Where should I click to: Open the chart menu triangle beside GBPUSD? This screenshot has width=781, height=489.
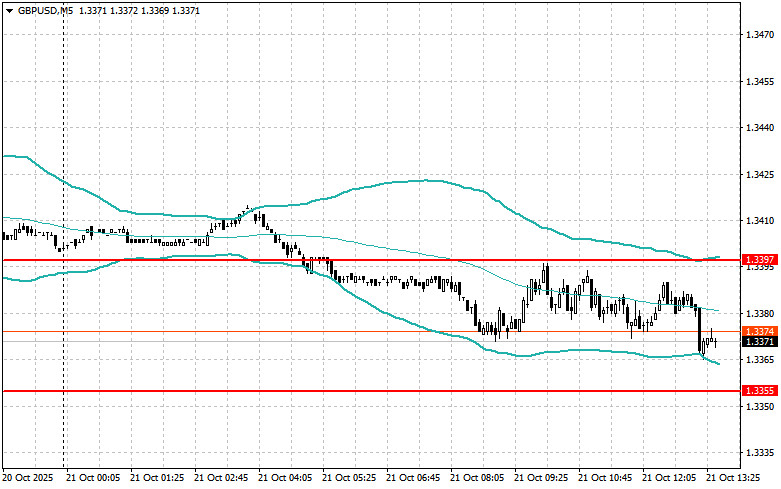point(9,10)
